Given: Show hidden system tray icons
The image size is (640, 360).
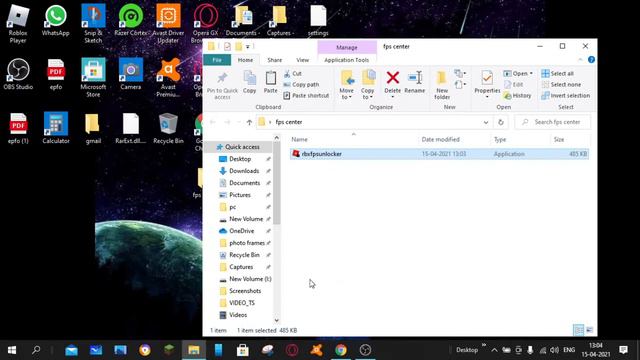Looking at the screenshot, I should (494, 350).
